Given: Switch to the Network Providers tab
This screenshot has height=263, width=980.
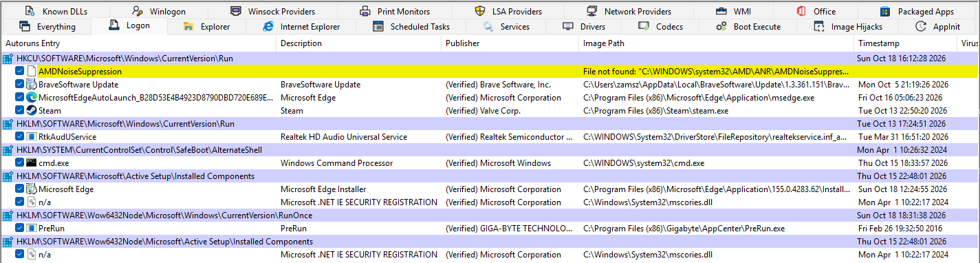Looking at the screenshot, I should click(x=629, y=11).
